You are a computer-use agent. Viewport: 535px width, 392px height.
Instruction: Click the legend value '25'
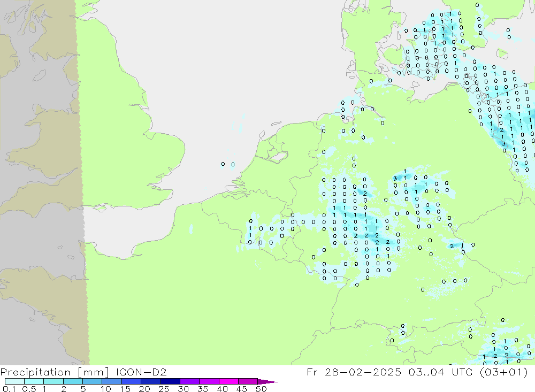click(x=164, y=389)
